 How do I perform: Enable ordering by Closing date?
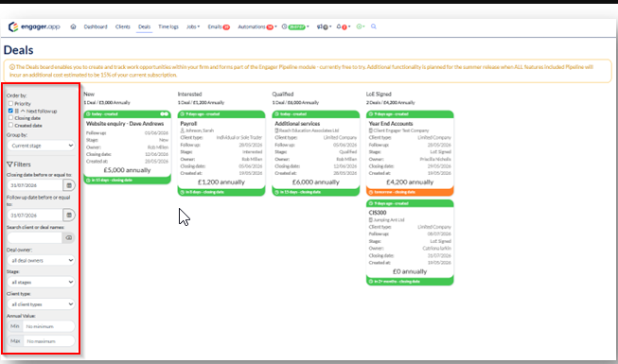(10, 118)
